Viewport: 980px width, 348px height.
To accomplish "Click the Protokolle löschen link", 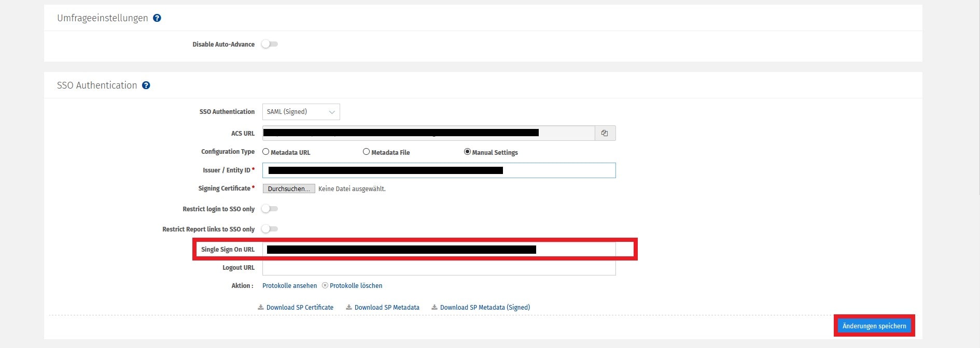I will pos(356,285).
